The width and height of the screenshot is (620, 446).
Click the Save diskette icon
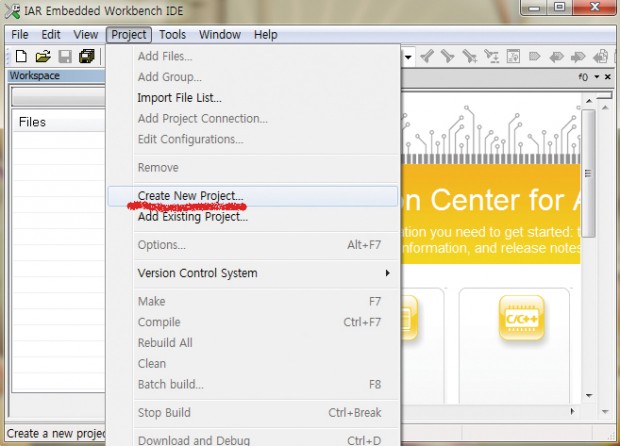pos(65,57)
